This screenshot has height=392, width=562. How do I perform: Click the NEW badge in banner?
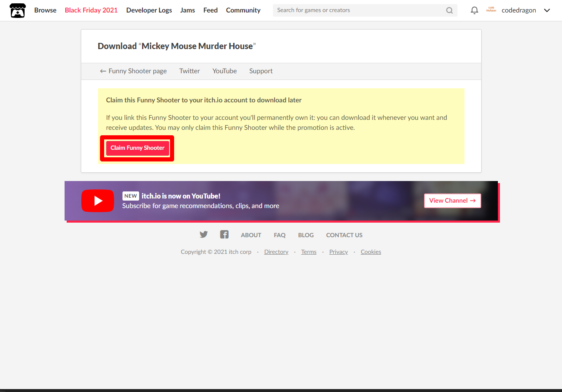[130, 196]
